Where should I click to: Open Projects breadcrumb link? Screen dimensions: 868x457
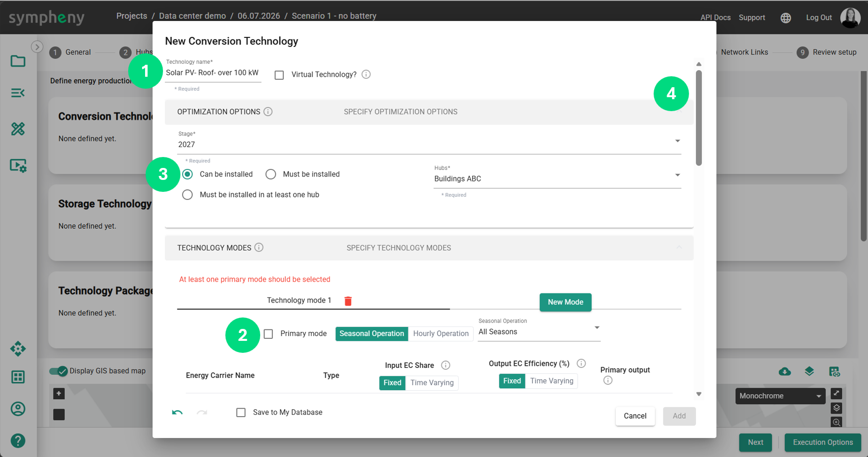click(x=132, y=16)
